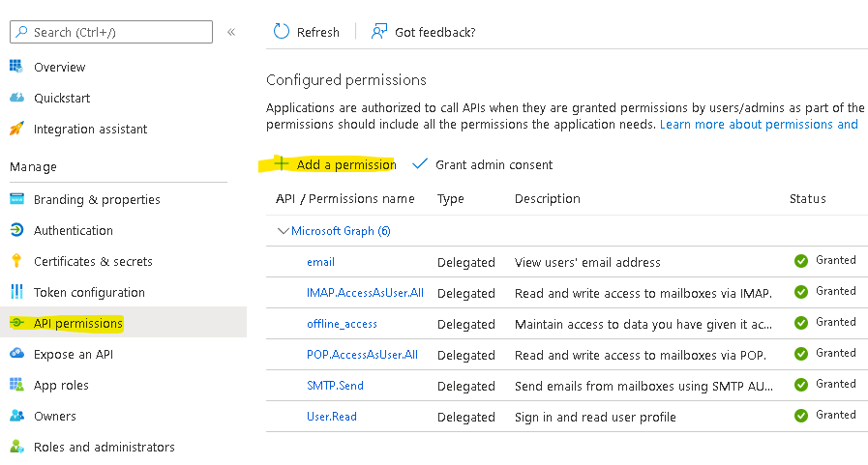
Task: Click the green Granted icon for SMTP.Send
Action: point(800,385)
